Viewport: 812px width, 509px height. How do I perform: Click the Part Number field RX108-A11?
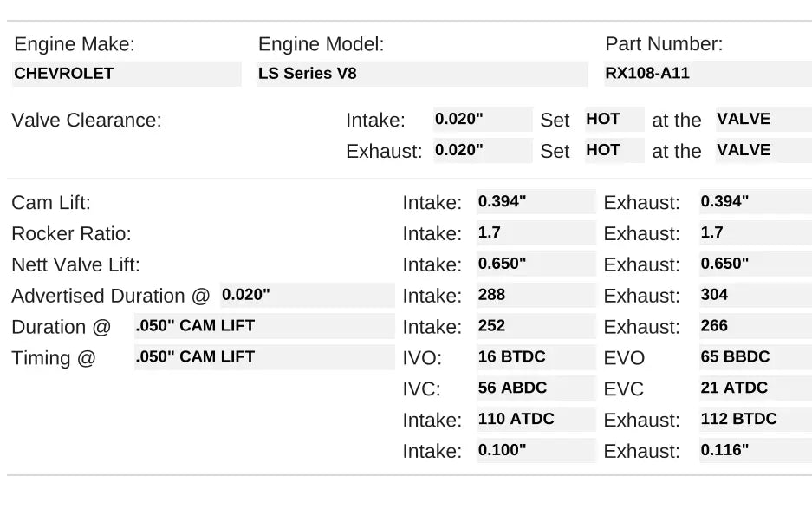click(x=707, y=74)
